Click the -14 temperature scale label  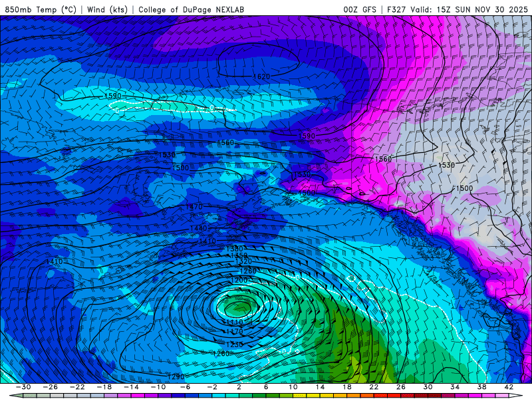tap(131, 387)
